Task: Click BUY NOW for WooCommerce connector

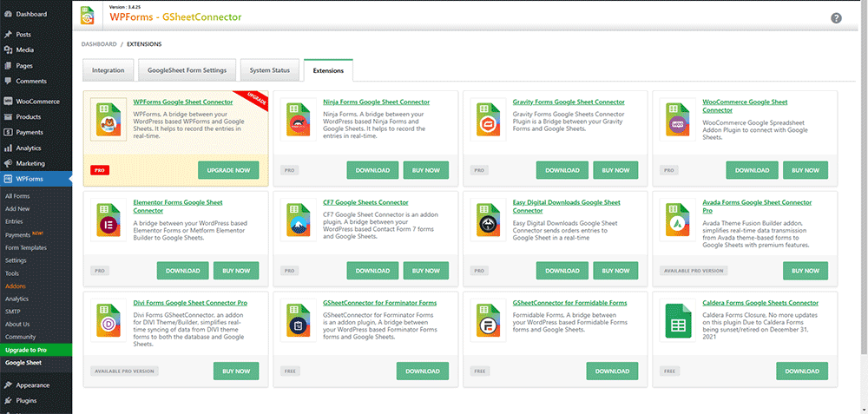Action: pyautogui.click(x=806, y=170)
